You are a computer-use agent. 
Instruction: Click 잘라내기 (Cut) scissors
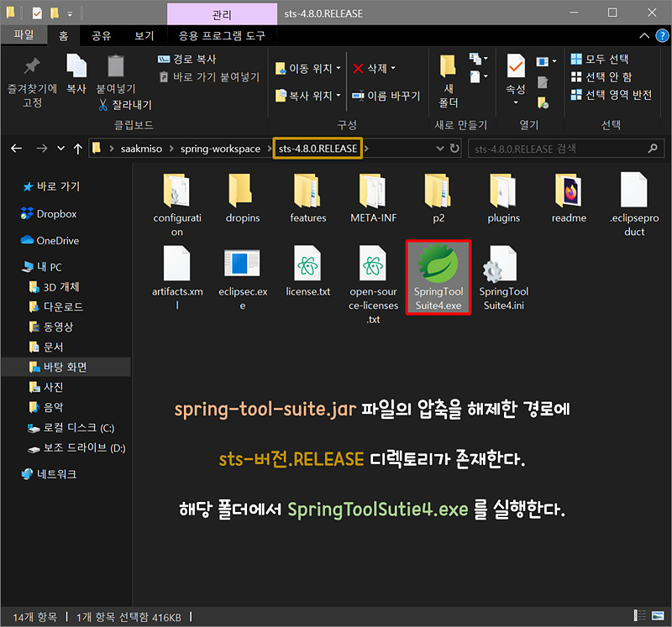tap(125, 105)
